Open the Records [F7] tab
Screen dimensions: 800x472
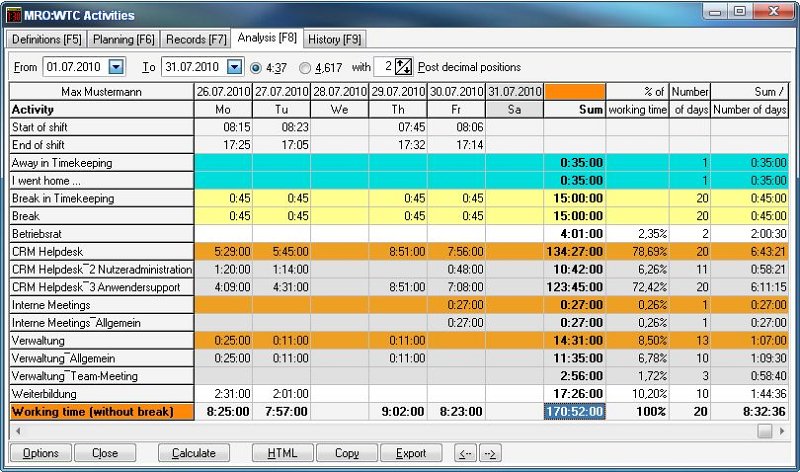pyautogui.click(x=197, y=39)
